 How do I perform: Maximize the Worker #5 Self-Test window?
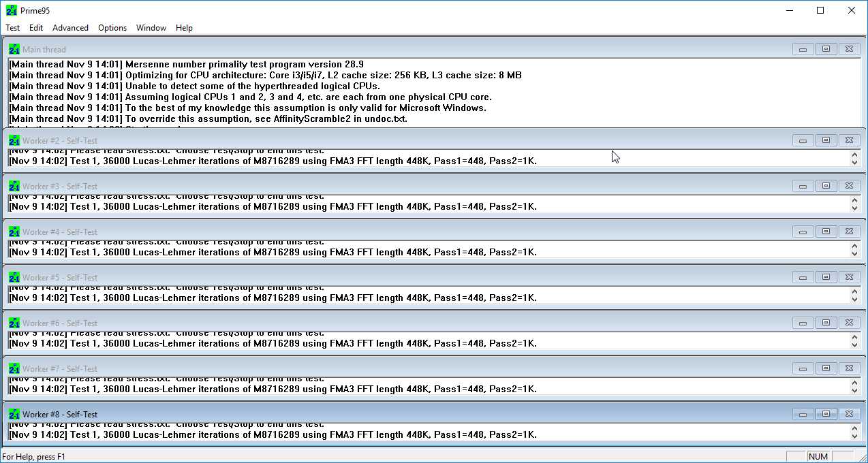pos(826,277)
